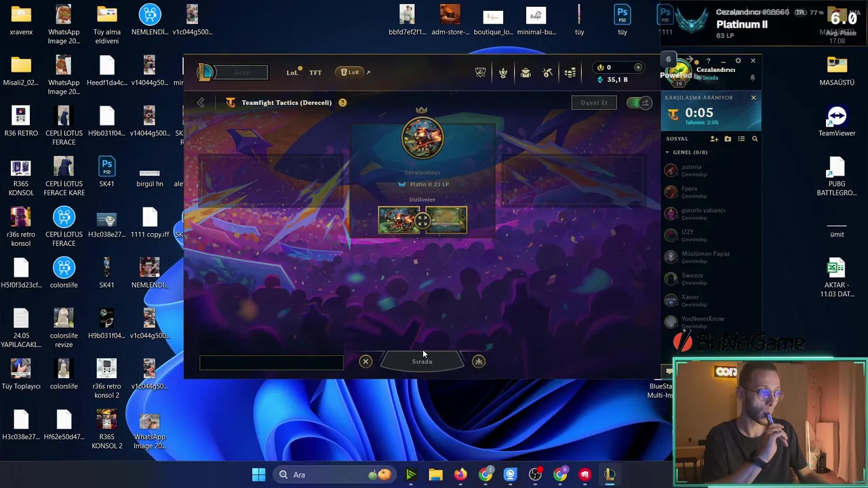Open the LoR launcher button
Screen dimensions: 868x488
(x=350, y=73)
